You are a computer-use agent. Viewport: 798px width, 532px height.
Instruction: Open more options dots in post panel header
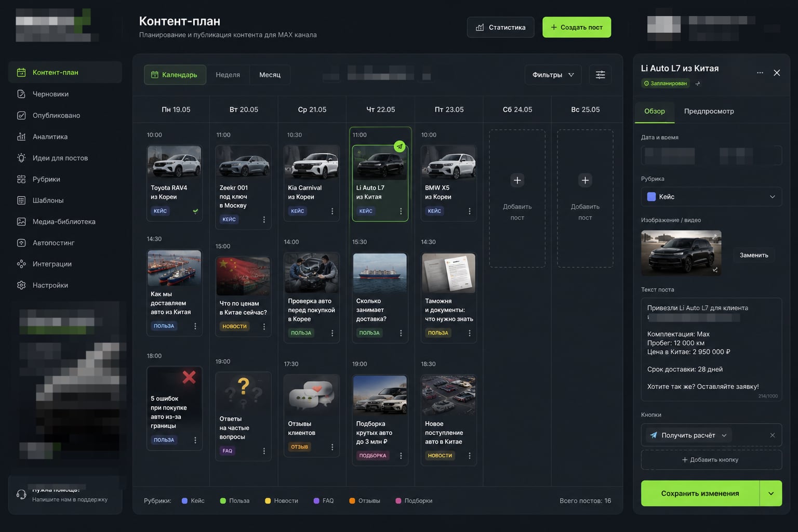point(760,73)
